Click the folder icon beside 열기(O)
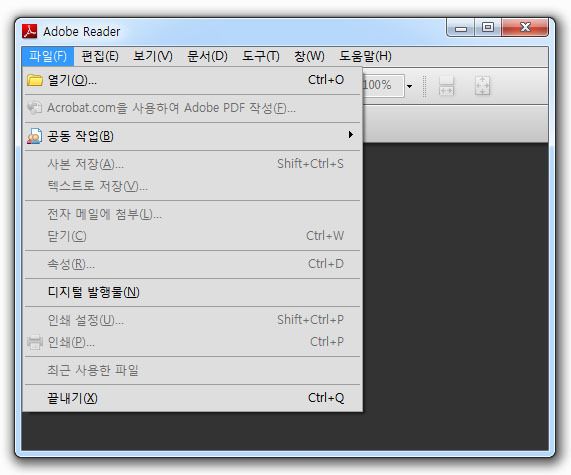This screenshot has height=475, width=571. pyautogui.click(x=35, y=80)
